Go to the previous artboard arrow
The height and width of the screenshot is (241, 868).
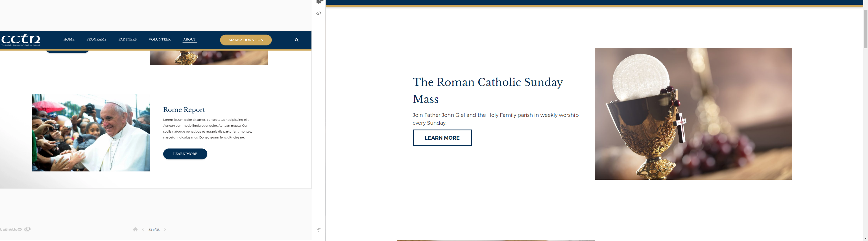tap(143, 229)
